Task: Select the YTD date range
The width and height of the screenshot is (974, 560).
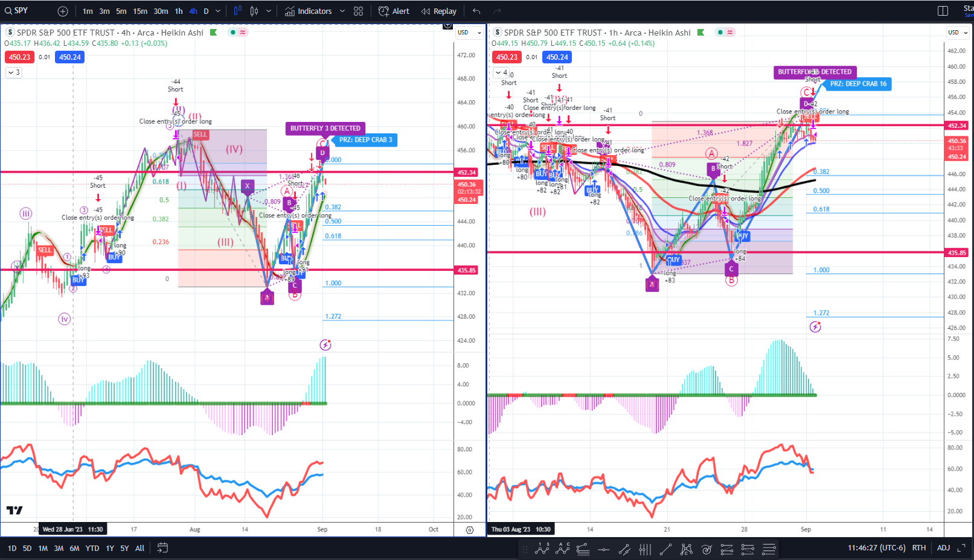Action: click(x=92, y=549)
